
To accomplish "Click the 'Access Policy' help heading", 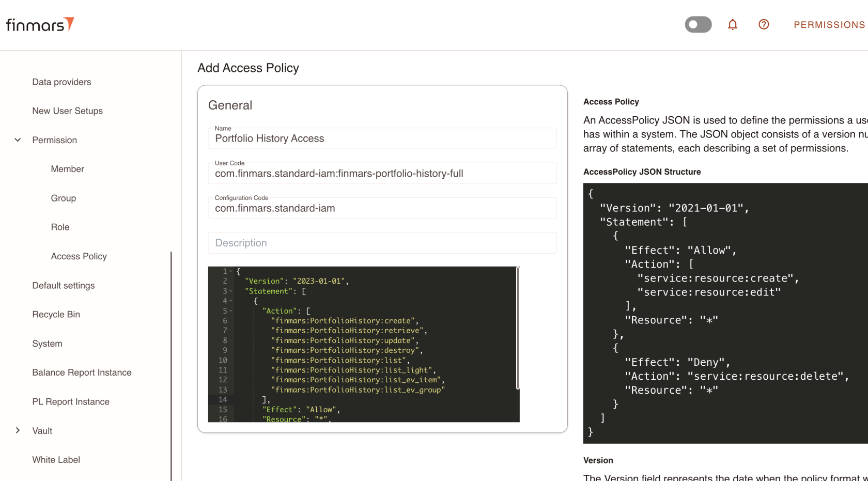I will click(x=611, y=102).
